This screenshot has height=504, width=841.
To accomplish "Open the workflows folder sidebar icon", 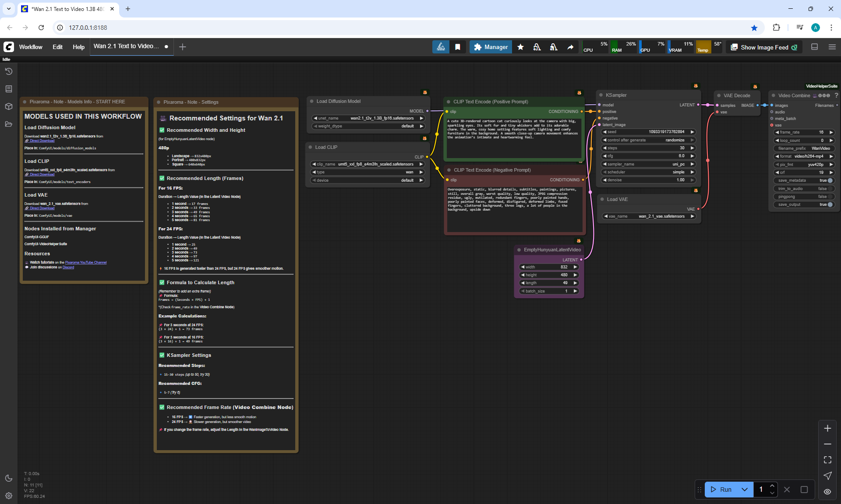I will [9, 124].
